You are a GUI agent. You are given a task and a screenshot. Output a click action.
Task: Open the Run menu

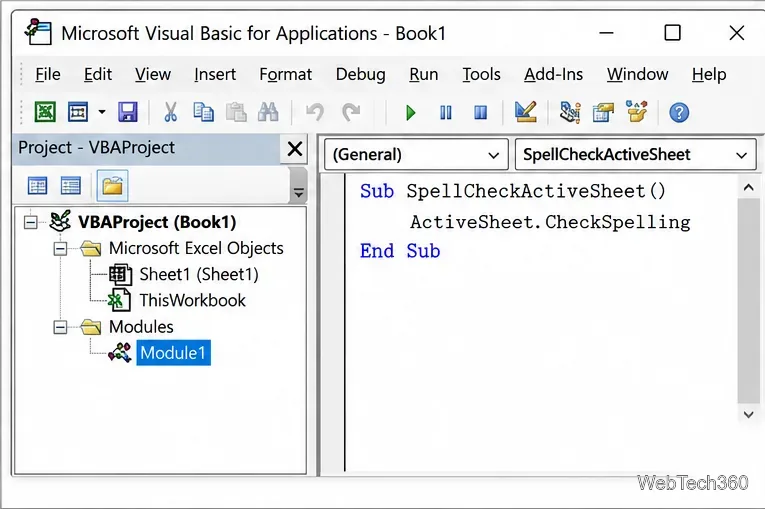(423, 74)
